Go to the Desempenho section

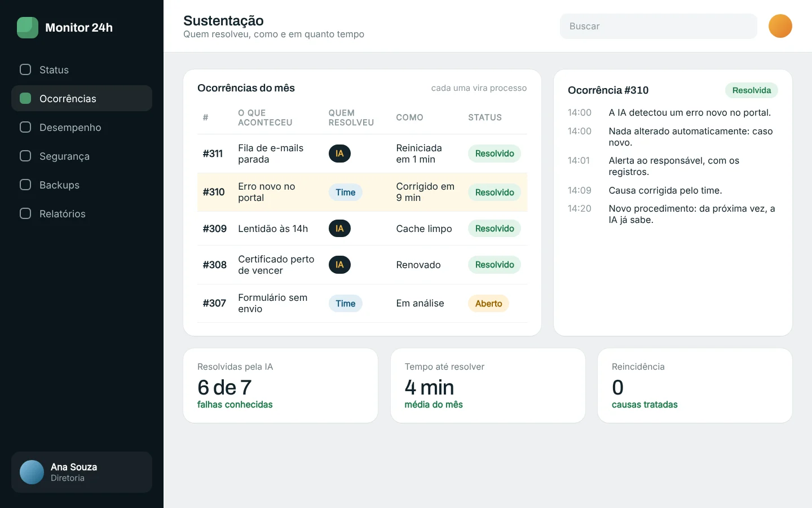(x=82, y=128)
